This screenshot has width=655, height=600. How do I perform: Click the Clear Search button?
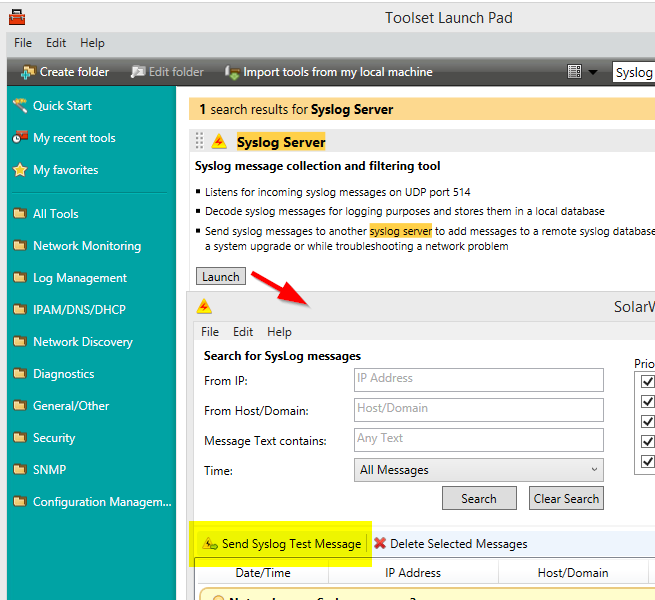pos(566,498)
